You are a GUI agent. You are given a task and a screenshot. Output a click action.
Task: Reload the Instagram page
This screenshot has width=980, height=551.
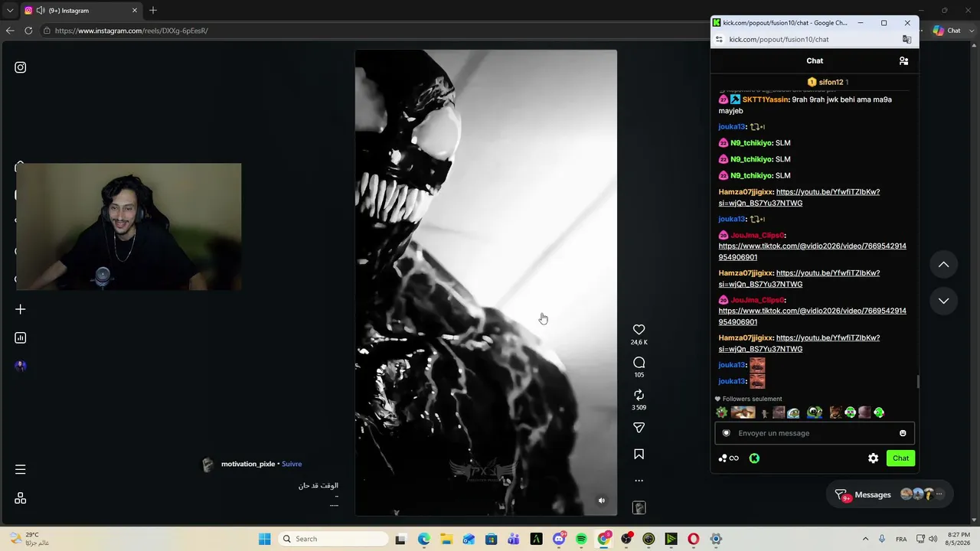[x=28, y=31]
